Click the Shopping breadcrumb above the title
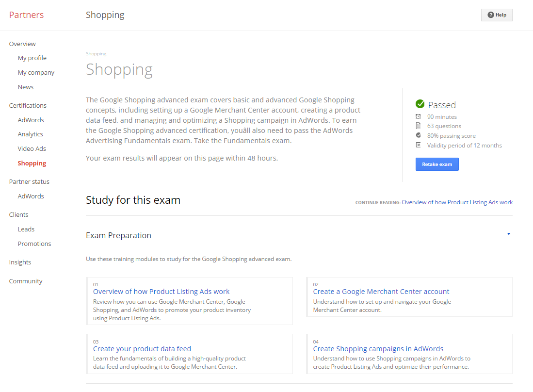The height and width of the screenshot is (392, 533). 96,54
